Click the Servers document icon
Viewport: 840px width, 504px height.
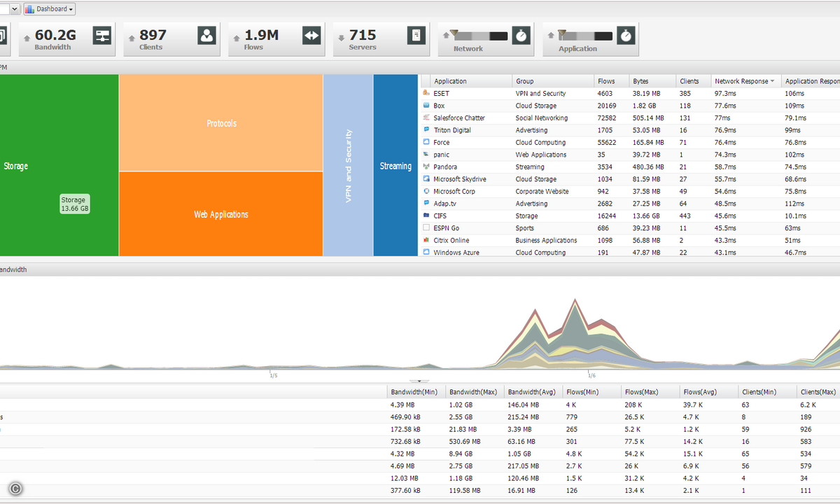click(416, 36)
